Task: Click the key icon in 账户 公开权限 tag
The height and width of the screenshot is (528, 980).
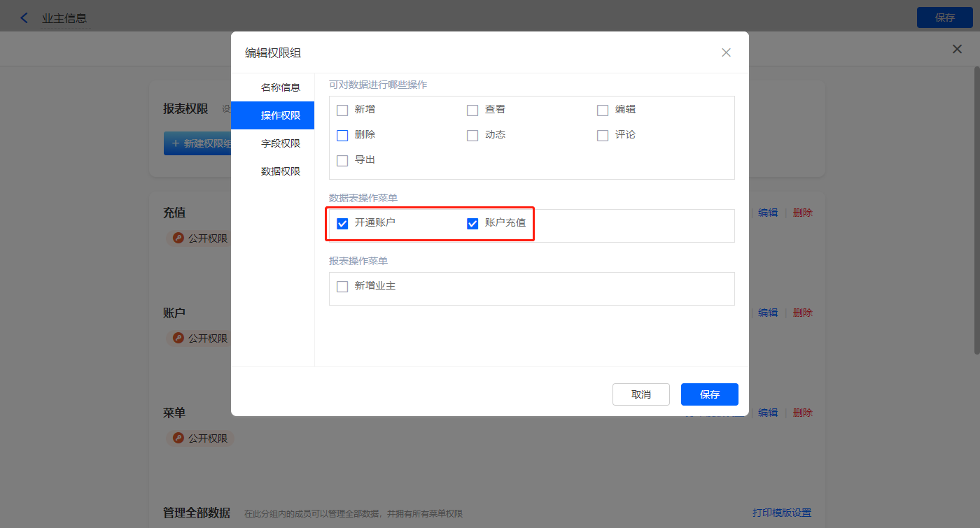Action: click(178, 338)
